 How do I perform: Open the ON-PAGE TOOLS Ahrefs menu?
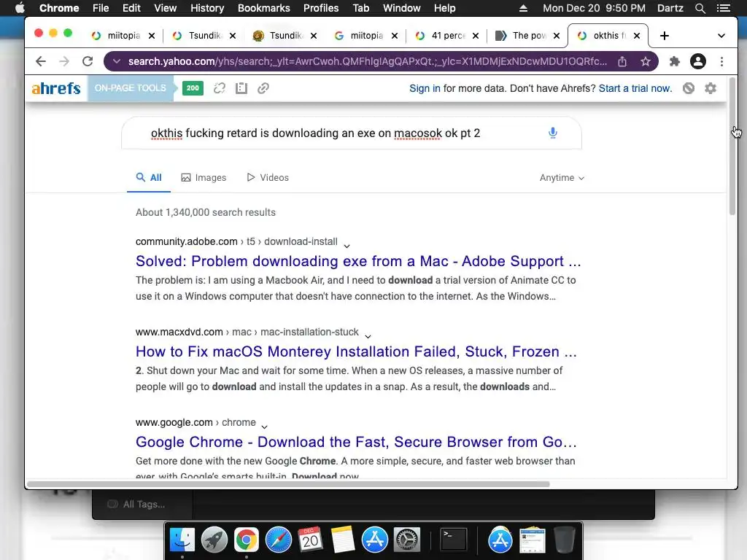pos(130,88)
